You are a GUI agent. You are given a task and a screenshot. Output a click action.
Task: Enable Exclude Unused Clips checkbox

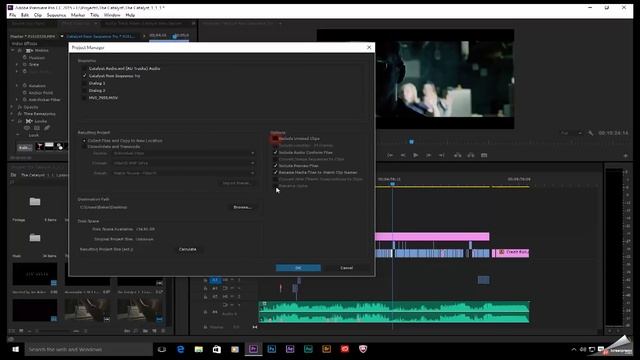(276, 139)
